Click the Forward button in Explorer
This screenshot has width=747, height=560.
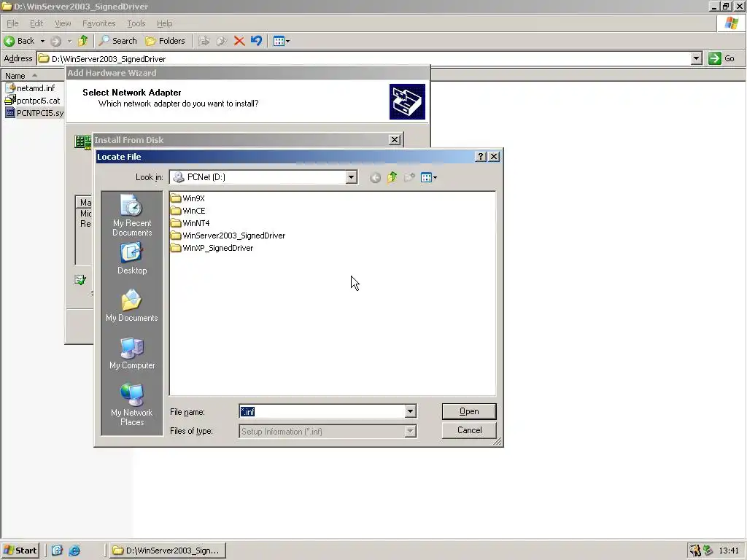pyautogui.click(x=55, y=41)
